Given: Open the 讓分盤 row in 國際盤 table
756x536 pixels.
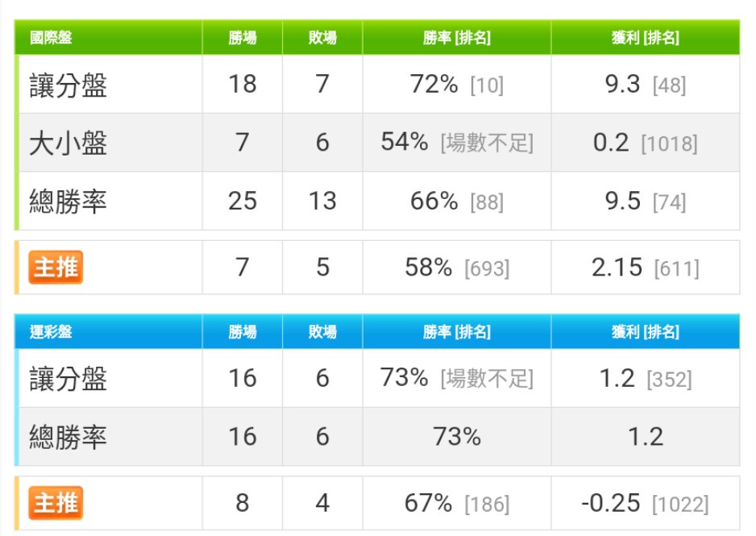Looking at the screenshot, I should pyautogui.click(x=377, y=84).
